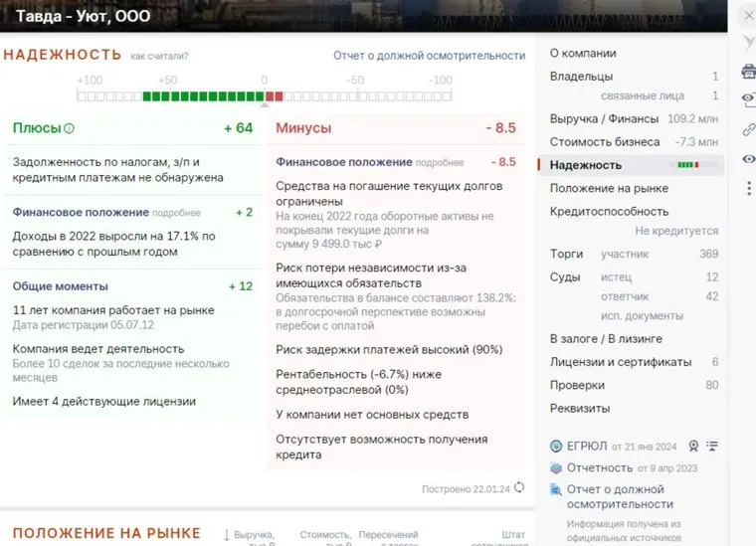The width and height of the screenshot is (756, 546).
Task: Click the reliability score scale bar
Action: (x=264, y=96)
